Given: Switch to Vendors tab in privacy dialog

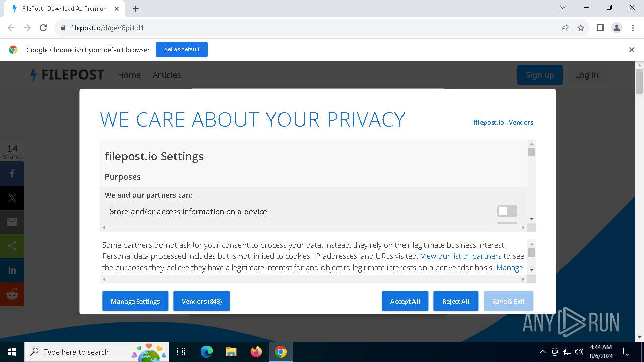Looking at the screenshot, I should pos(521,122).
